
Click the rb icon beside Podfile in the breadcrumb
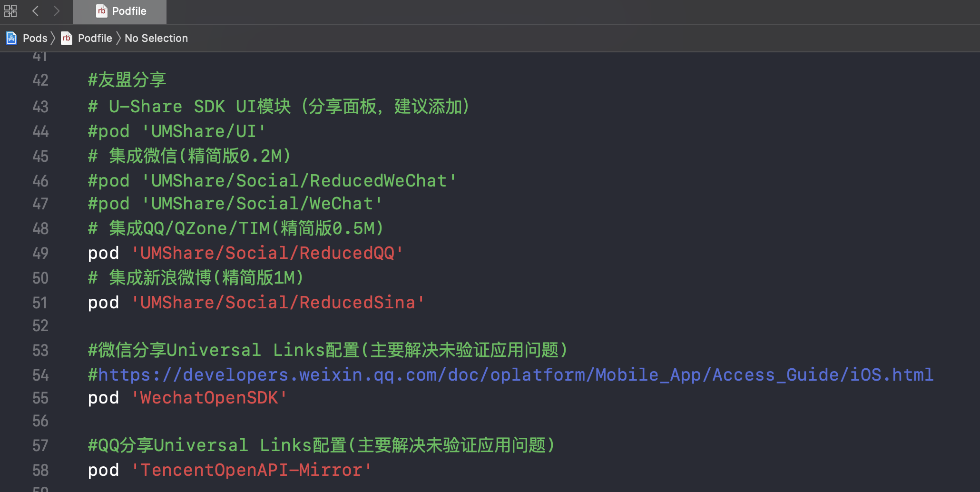pyautogui.click(x=67, y=38)
